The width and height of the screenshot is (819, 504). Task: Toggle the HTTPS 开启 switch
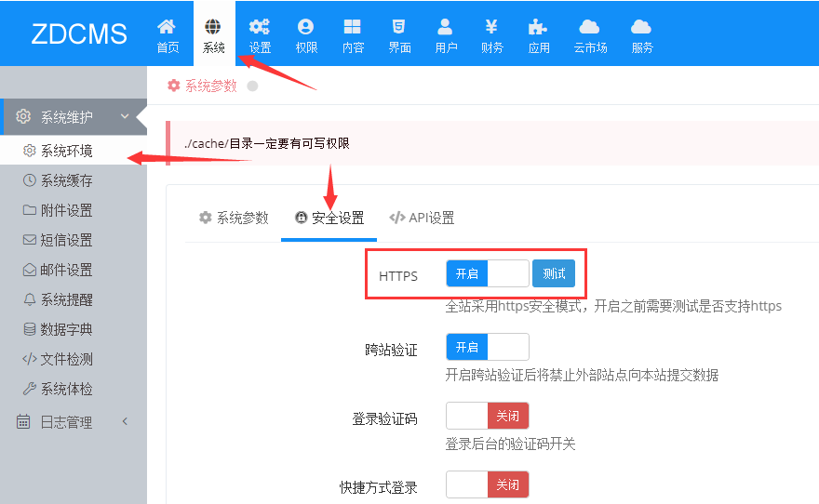pyautogui.click(x=488, y=273)
